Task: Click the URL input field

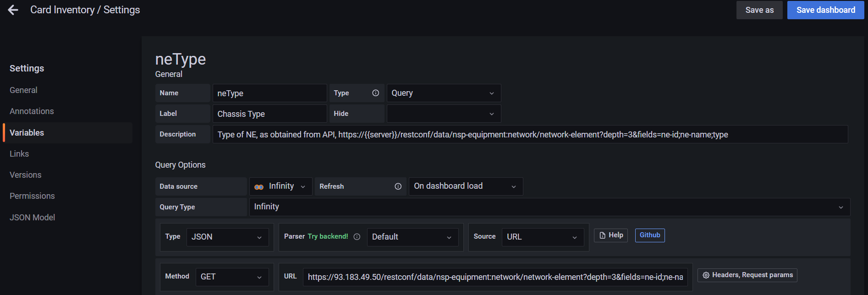Action: pyautogui.click(x=495, y=277)
